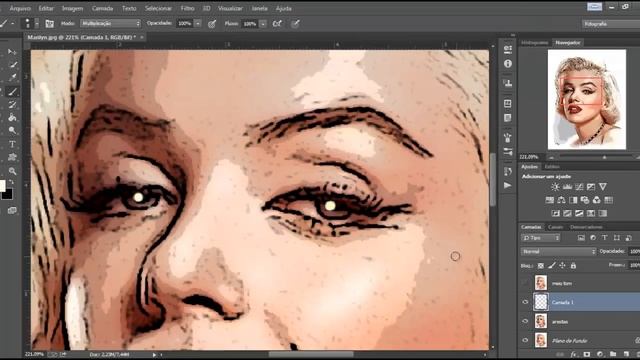Toggle Quick Mask mode icon

coord(12,210)
